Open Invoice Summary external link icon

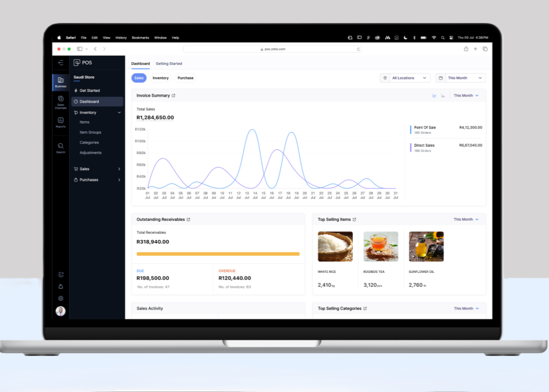tap(174, 96)
